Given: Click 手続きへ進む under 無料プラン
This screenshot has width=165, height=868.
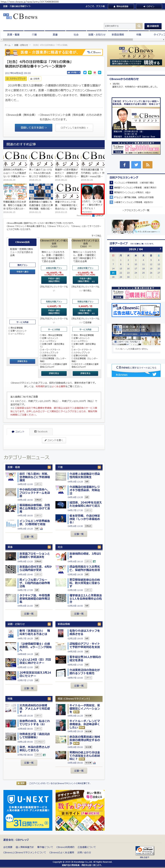Looking at the screenshot, I should pos(22,272).
